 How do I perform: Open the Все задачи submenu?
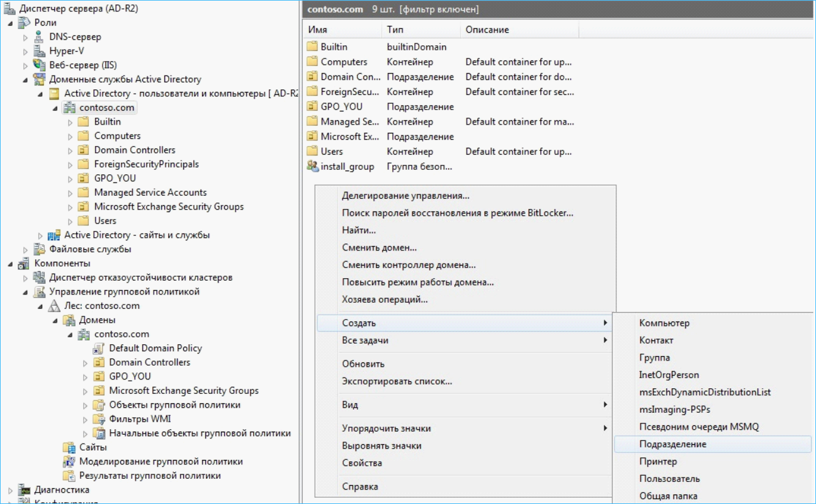[x=465, y=340]
